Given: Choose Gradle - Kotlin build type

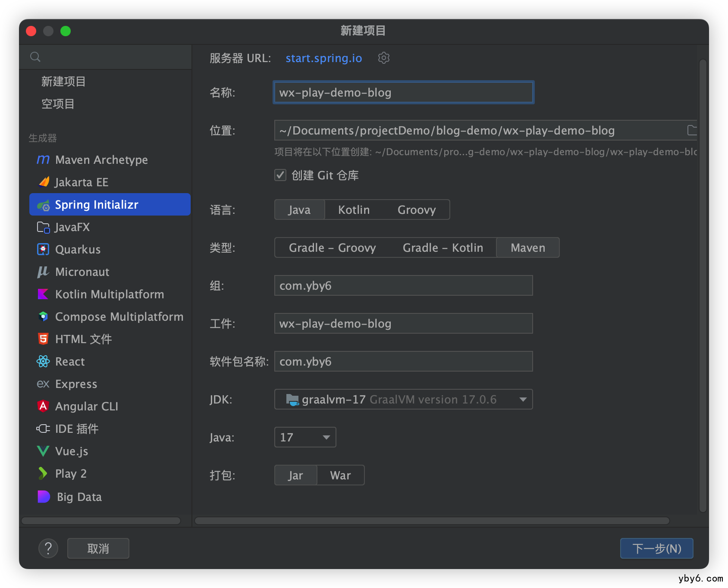Looking at the screenshot, I should click(x=443, y=248).
